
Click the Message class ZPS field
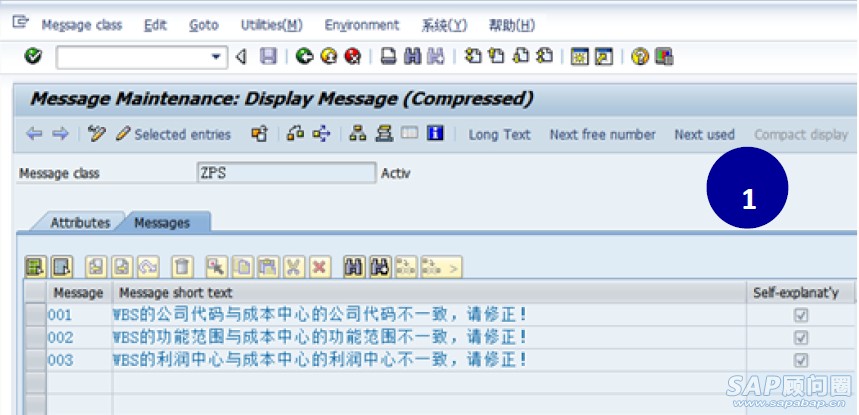(285, 174)
